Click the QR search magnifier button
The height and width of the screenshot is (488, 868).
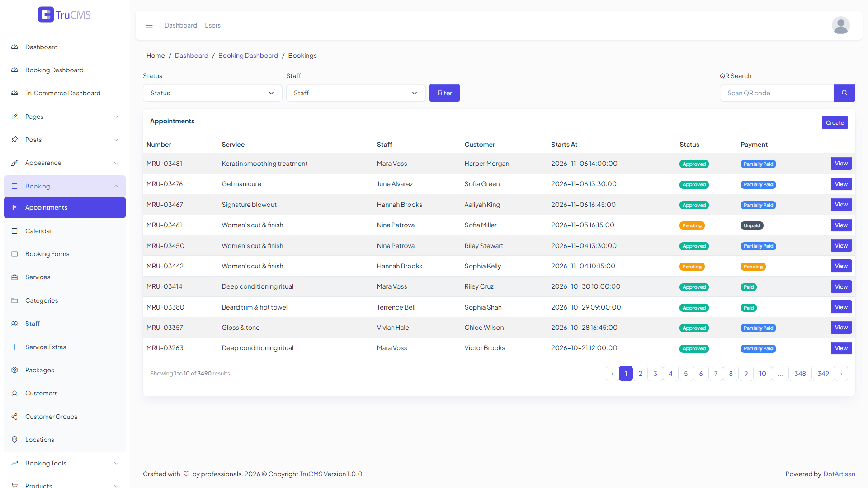click(x=844, y=93)
